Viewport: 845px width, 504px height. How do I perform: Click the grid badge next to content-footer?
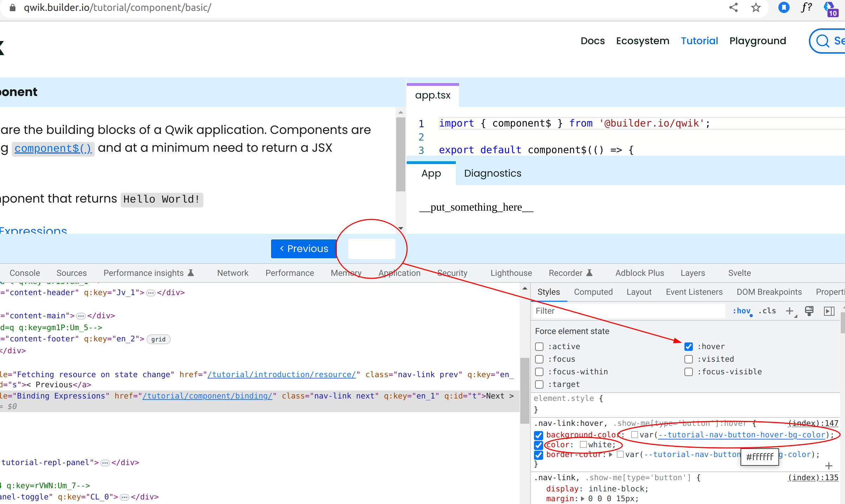coord(158,339)
